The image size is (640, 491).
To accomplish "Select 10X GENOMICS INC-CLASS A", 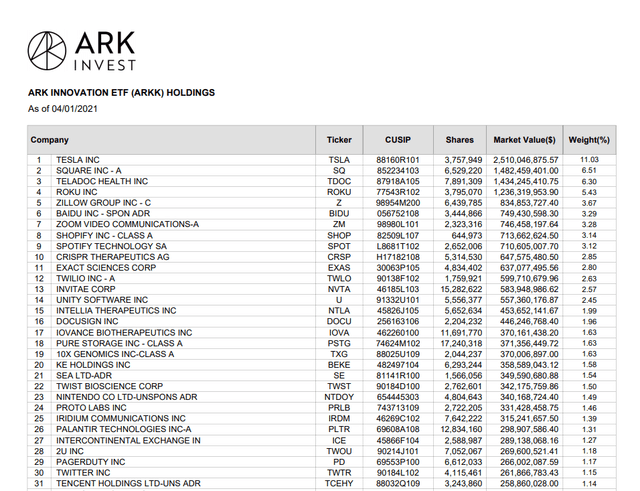I will click(x=115, y=354).
